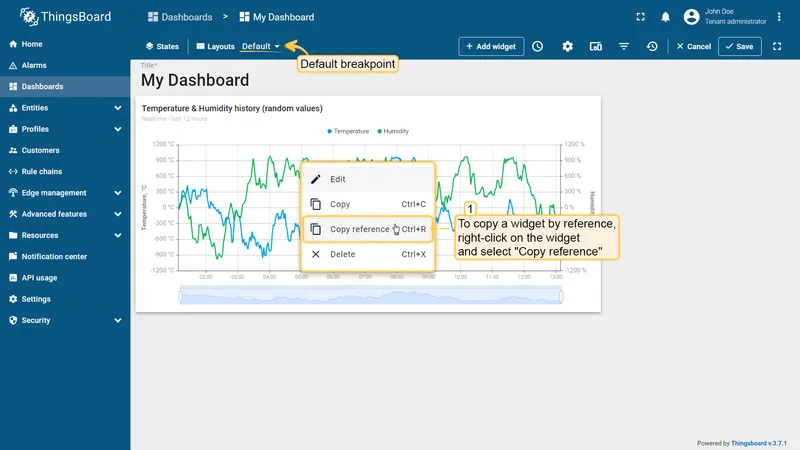
Task: Open the Layouts manager
Action: click(x=215, y=46)
